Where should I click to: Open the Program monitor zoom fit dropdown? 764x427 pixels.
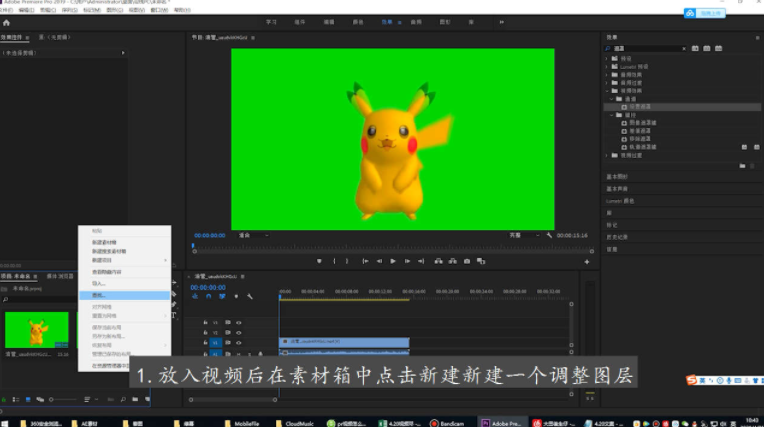point(253,235)
